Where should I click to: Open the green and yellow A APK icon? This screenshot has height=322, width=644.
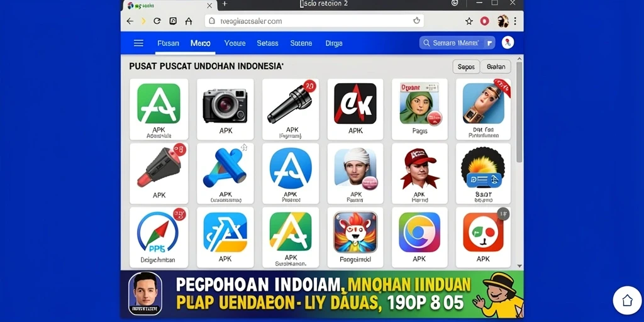coord(291,231)
